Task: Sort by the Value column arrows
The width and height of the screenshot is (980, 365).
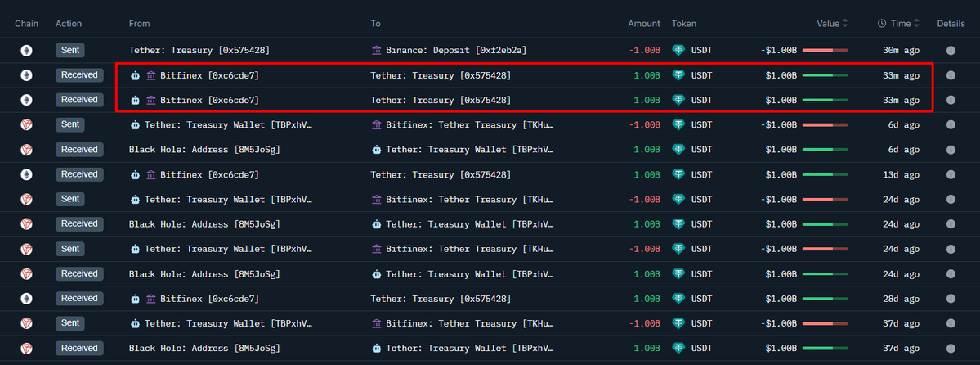Action: tap(845, 23)
